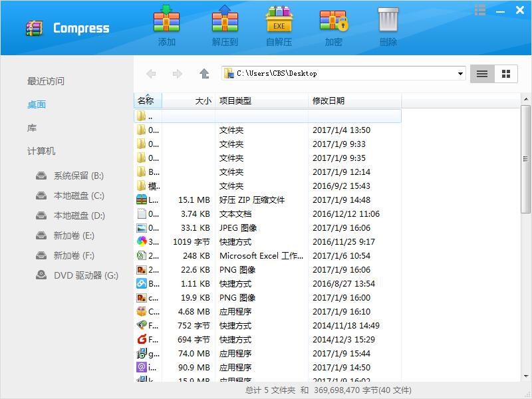The image size is (532, 399).
Task: Click the file list scroll up arrow
Action: [x=526, y=99]
